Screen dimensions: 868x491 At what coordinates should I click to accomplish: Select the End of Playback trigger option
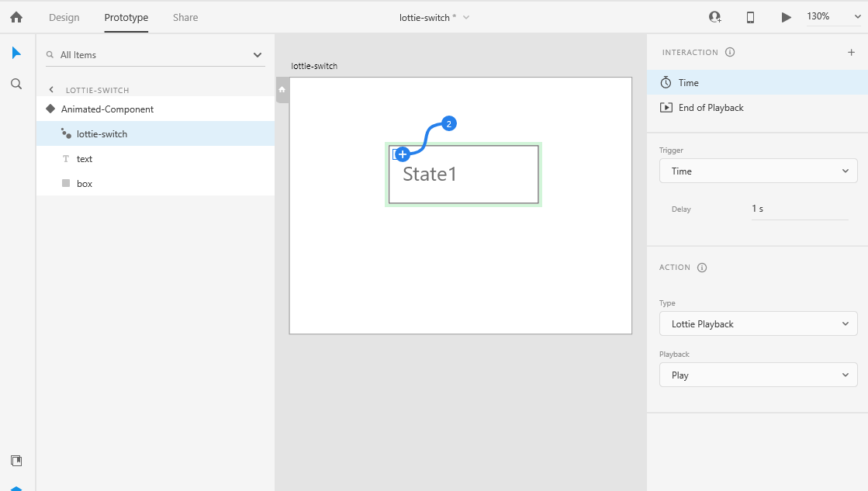tap(710, 108)
